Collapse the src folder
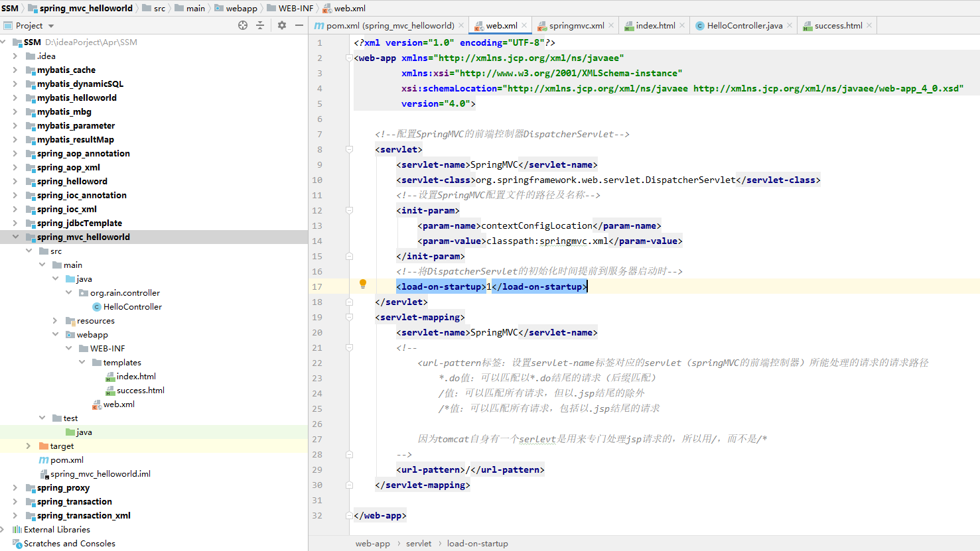The image size is (980, 551). [29, 251]
